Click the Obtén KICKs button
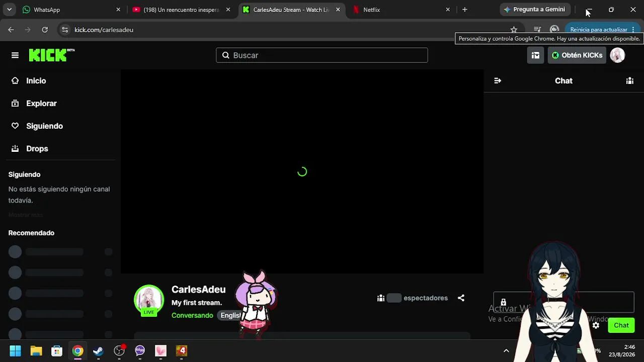Screen dimensions: 644x362 coord(577,55)
